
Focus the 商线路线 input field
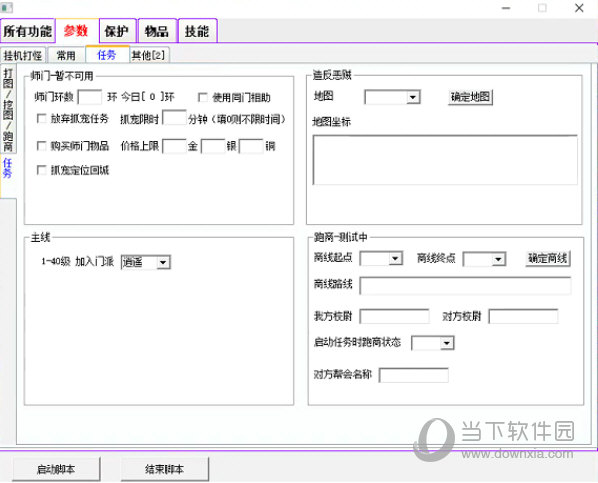[465, 286]
